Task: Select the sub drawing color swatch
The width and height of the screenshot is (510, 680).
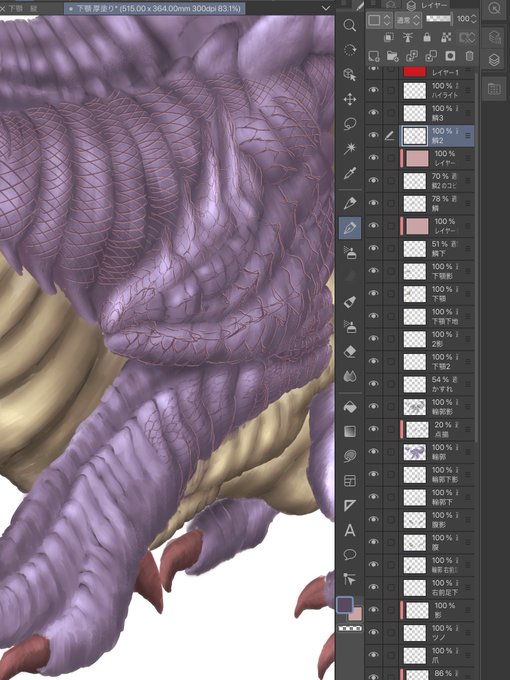Action: pyautogui.click(x=356, y=614)
